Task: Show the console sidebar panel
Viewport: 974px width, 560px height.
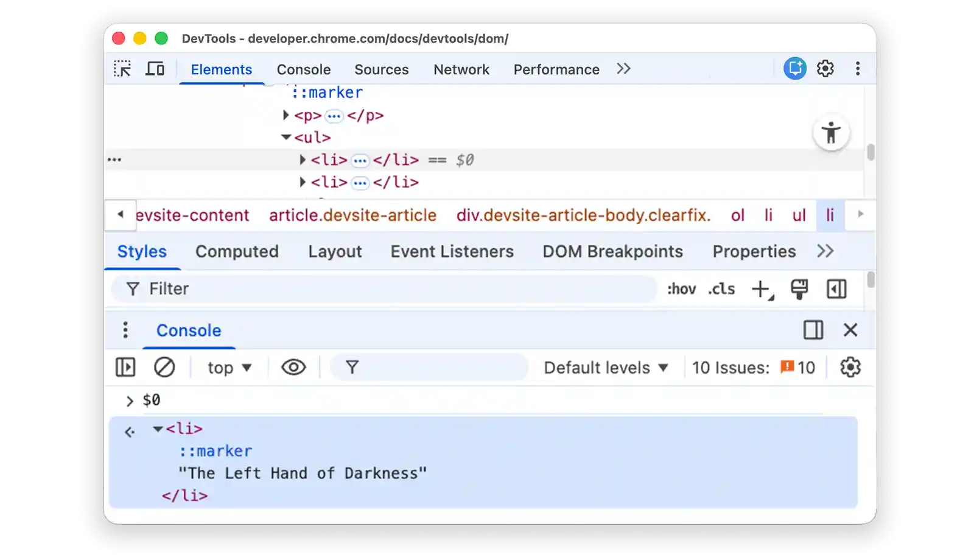Action: point(126,367)
